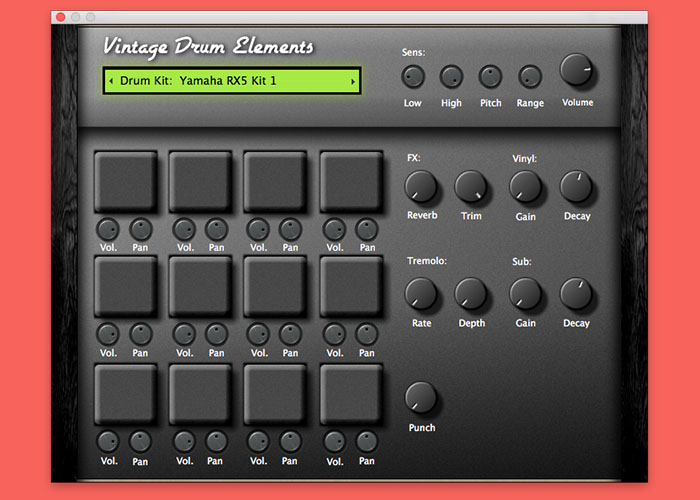Click the Tremolo Rate knob
The image size is (700, 500).
pos(421,293)
